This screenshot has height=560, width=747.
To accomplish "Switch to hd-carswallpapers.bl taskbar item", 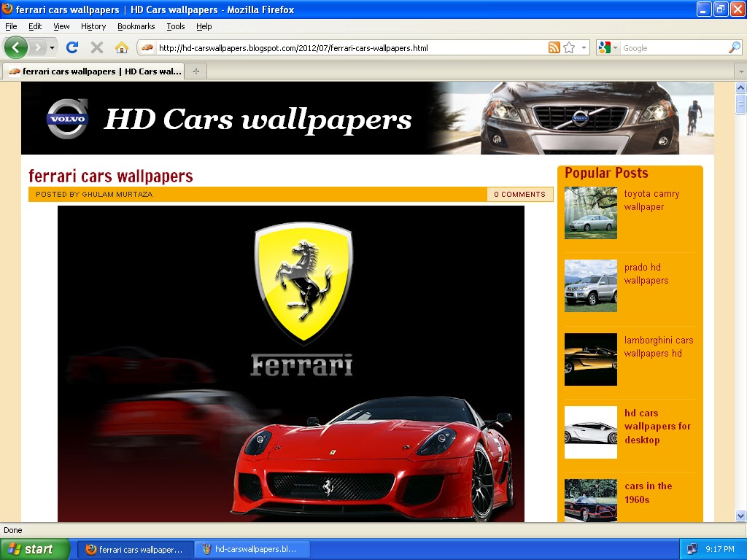I will tap(252, 549).
